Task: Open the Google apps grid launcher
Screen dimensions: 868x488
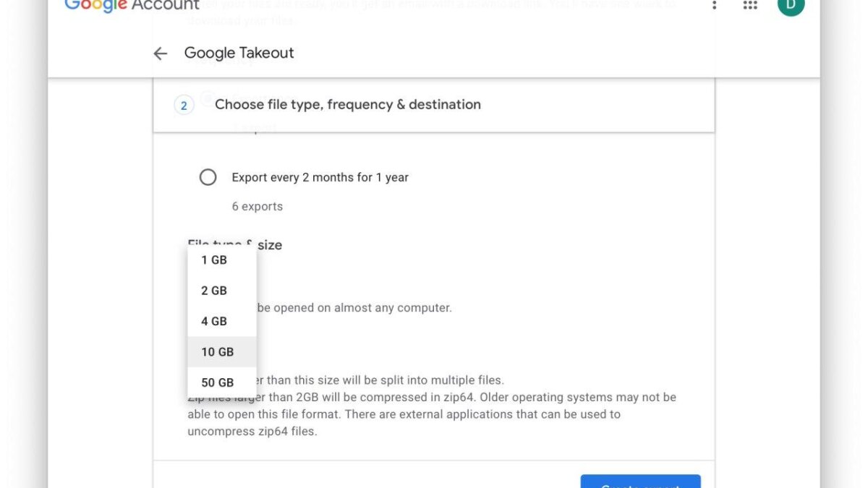Action: click(x=749, y=6)
